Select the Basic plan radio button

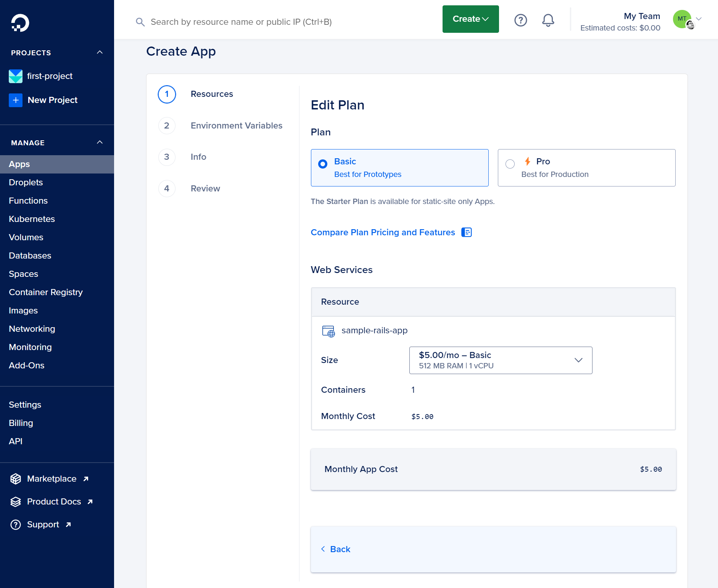(x=323, y=164)
